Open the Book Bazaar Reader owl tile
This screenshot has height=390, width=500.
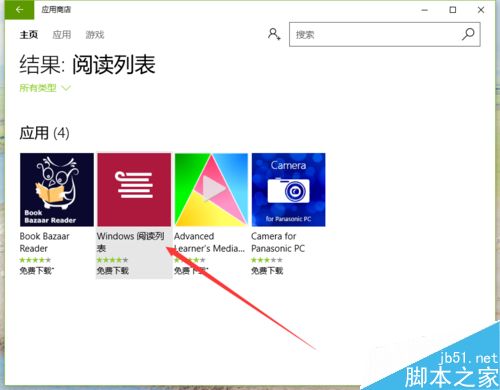click(57, 190)
